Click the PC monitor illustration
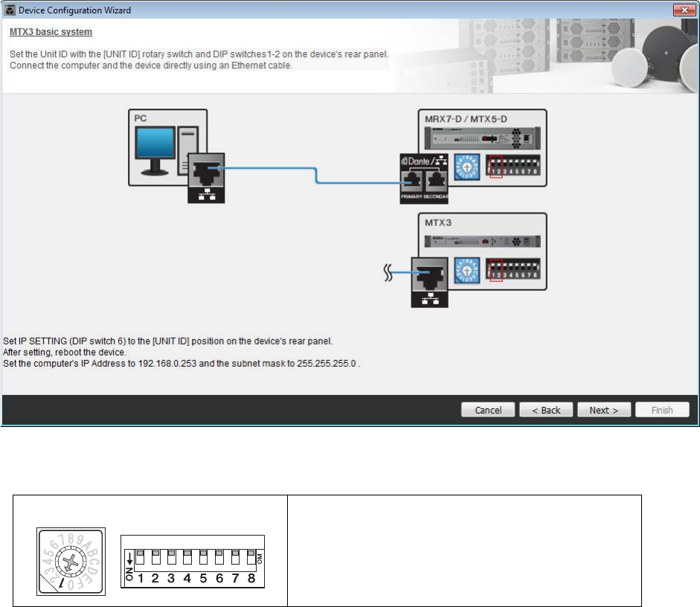Screen dimensions: 700x607 coord(155,151)
